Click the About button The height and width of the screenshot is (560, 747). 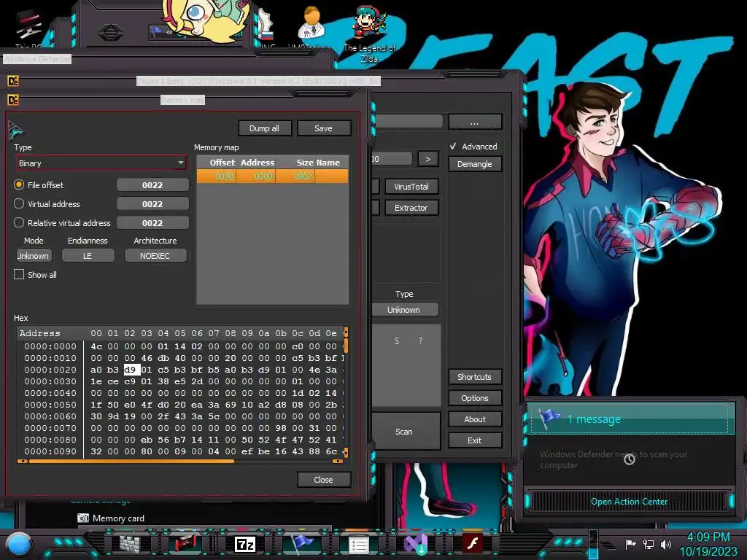(x=475, y=419)
